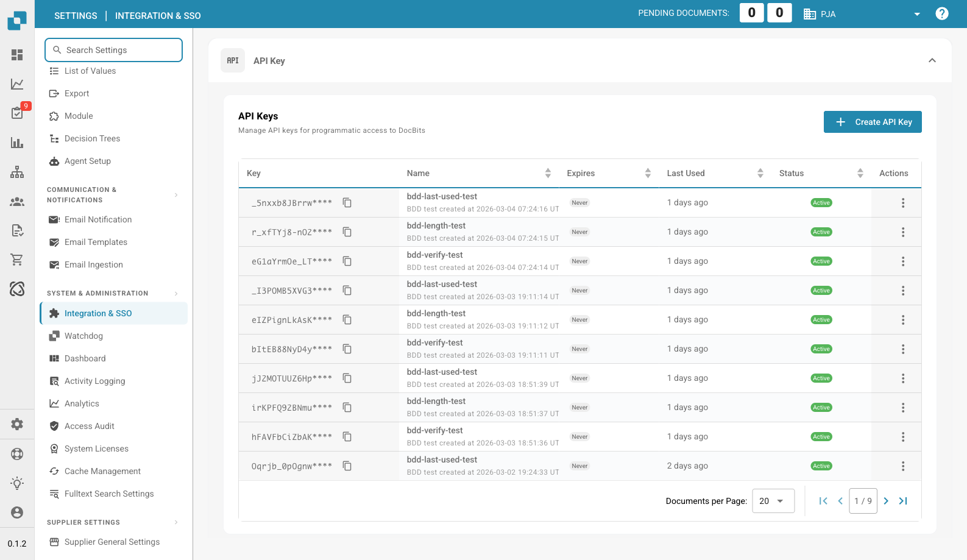Open the bar chart reports rail icon

coord(17,143)
